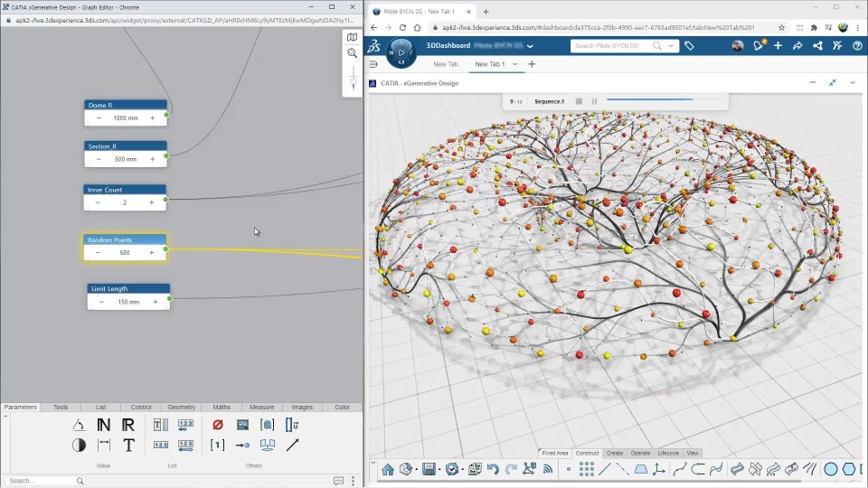Select the Point tool in Construct bar

(x=569, y=469)
